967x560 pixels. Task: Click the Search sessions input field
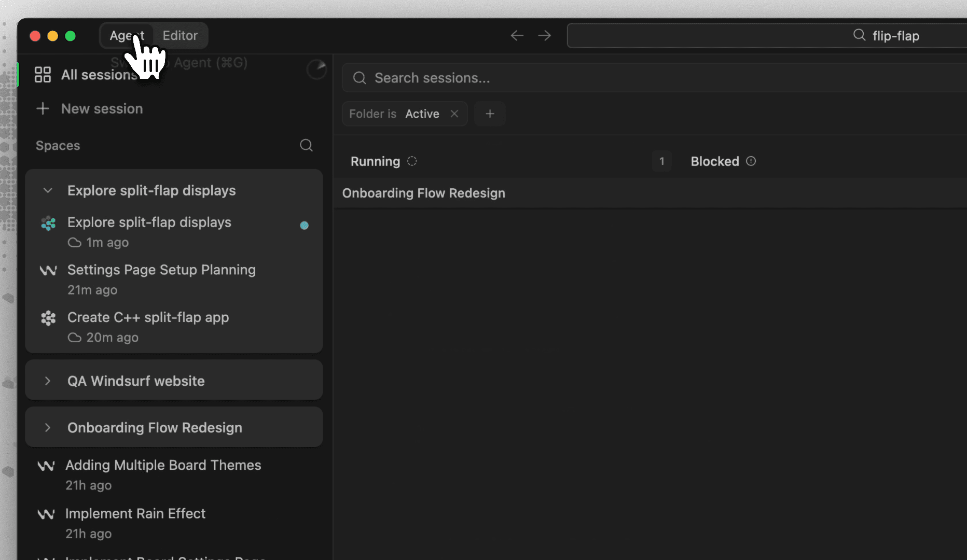[x=654, y=78]
